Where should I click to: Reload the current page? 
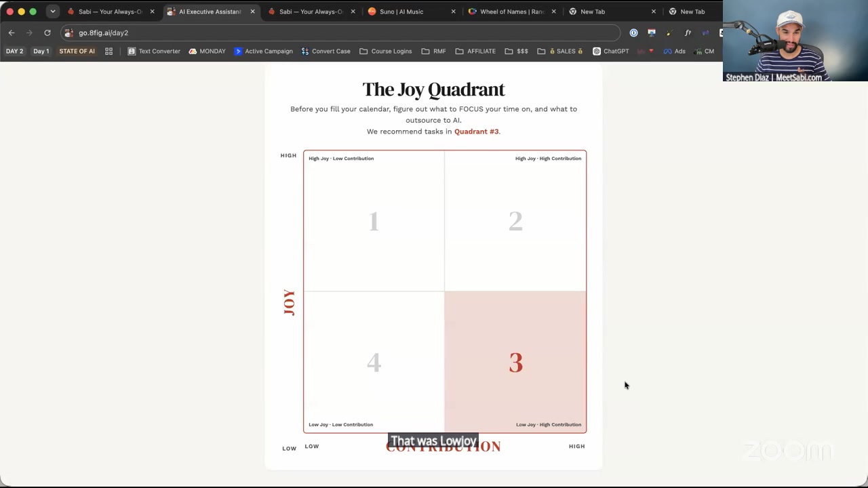[47, 33]
